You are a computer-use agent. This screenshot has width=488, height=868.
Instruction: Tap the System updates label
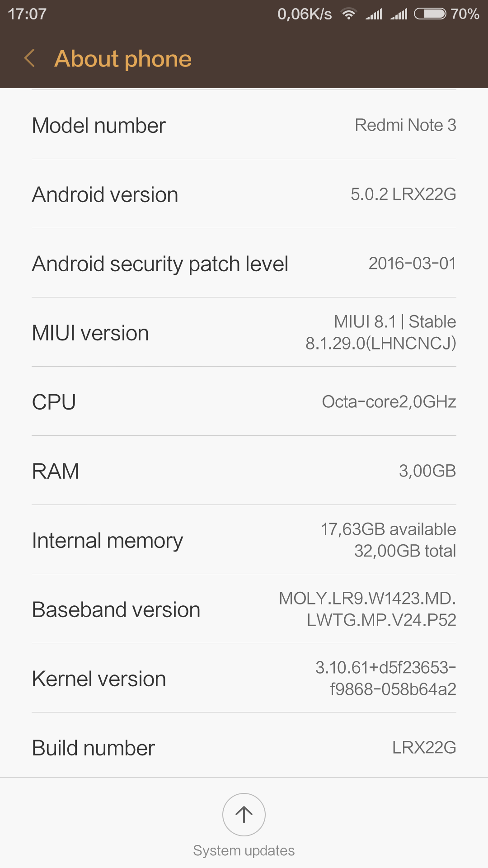click(244, 850)
